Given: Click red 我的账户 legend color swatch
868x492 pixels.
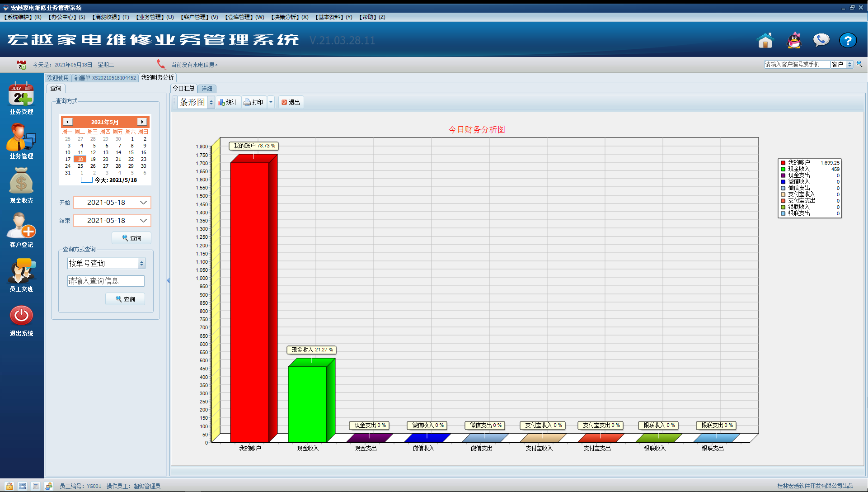Looking at the screenshot, I should (x=783, y=163).
